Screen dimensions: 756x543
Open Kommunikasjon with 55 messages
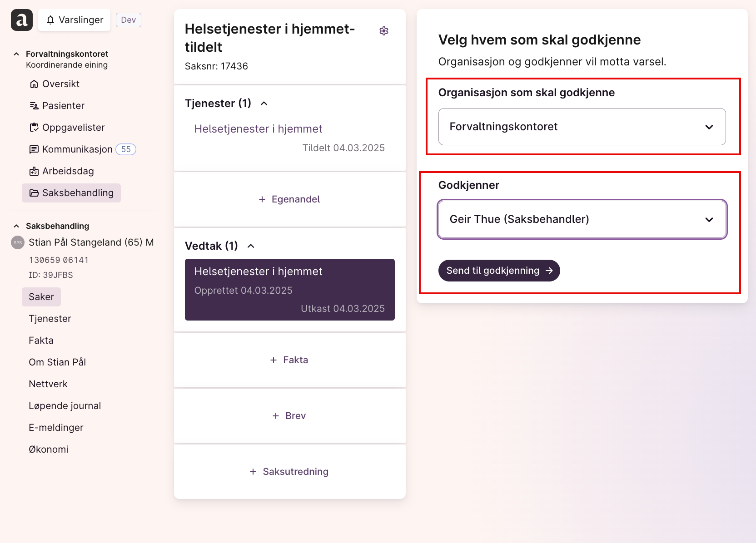(x=82, y=149)
